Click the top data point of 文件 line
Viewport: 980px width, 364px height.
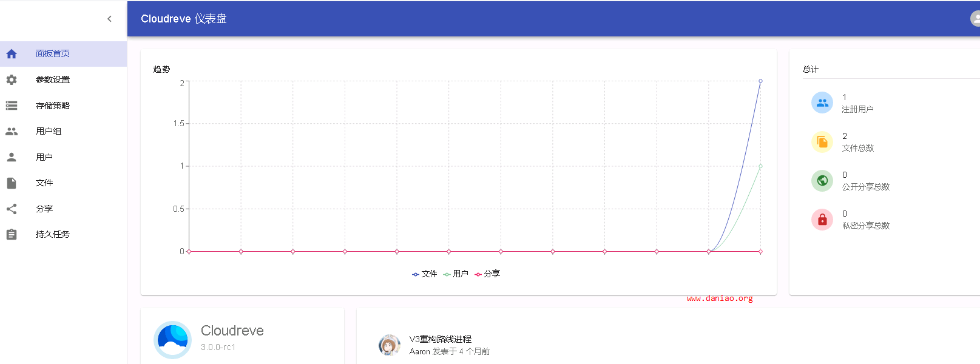(x=760, y=81)
